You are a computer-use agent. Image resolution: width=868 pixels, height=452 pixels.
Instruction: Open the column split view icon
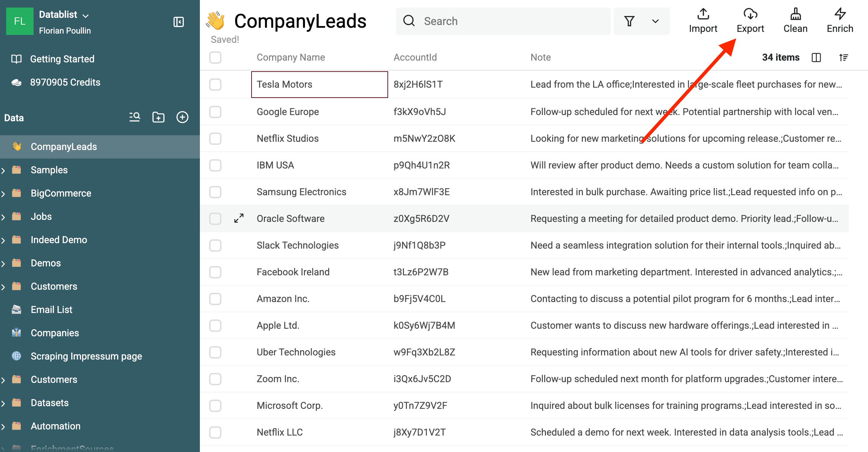pyautogui.click(x=816, y=58)
